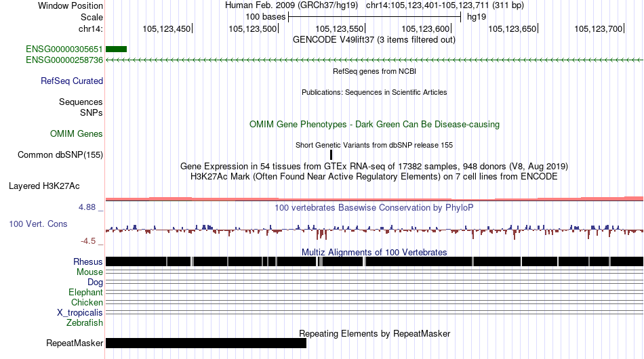This screenshot has height=359, width=644.
Task: Click the Rhesus black alignment bar
Action: 375,261
